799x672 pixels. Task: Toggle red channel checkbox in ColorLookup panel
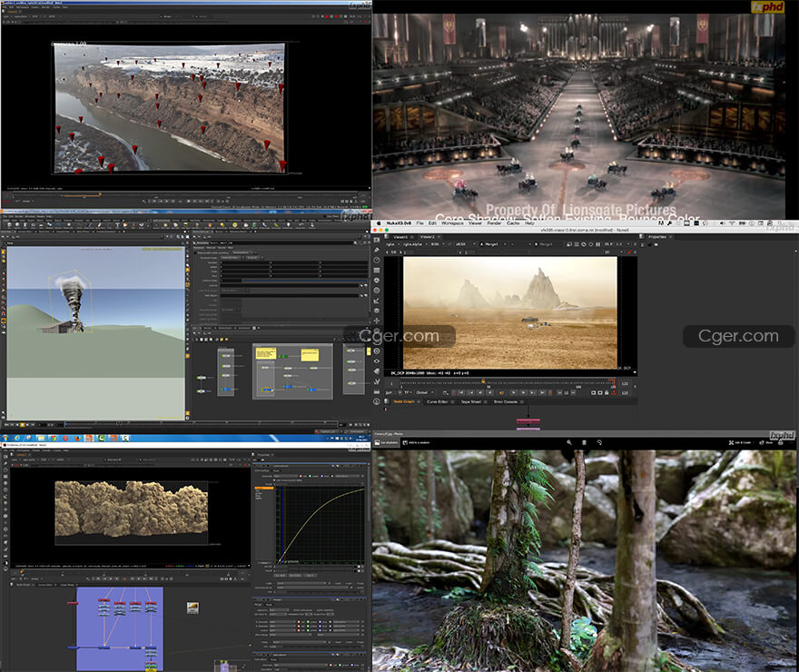tap(301, 476)
